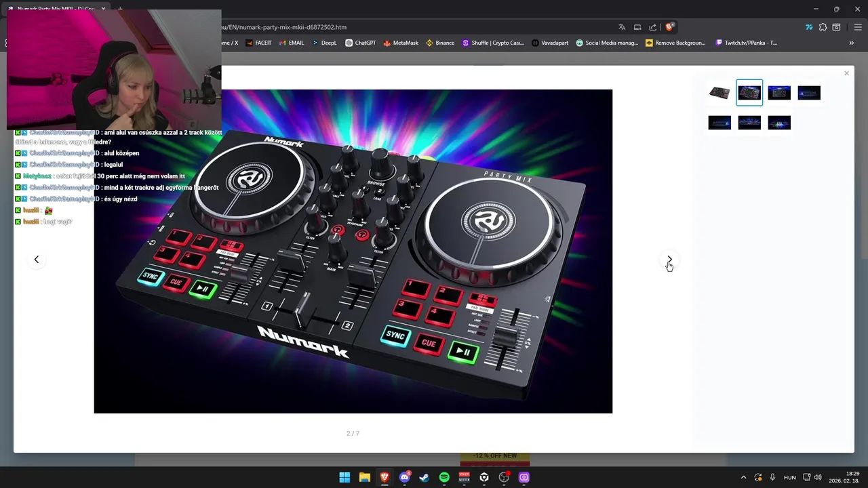The height and width of the screenshot is (488, 868).
Task: Select the sixth gallery thumbnail
Action: 749,123
